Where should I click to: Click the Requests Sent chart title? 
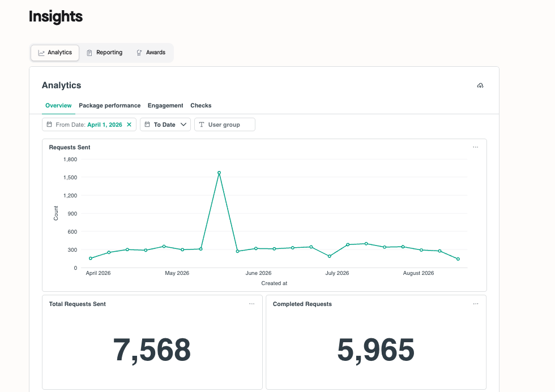pyautogui.click(x=70, y=148)
